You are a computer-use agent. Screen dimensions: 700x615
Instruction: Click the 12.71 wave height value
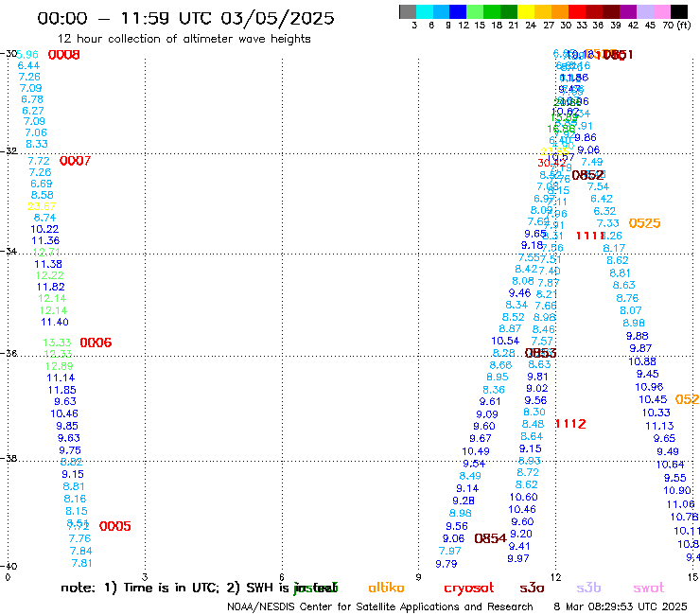click(46, 253)
